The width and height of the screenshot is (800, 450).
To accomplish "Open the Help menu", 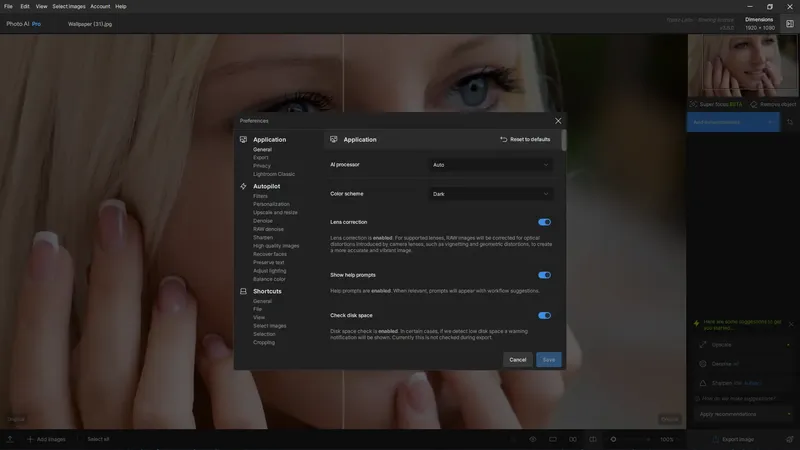I will (x=120, y=6).
